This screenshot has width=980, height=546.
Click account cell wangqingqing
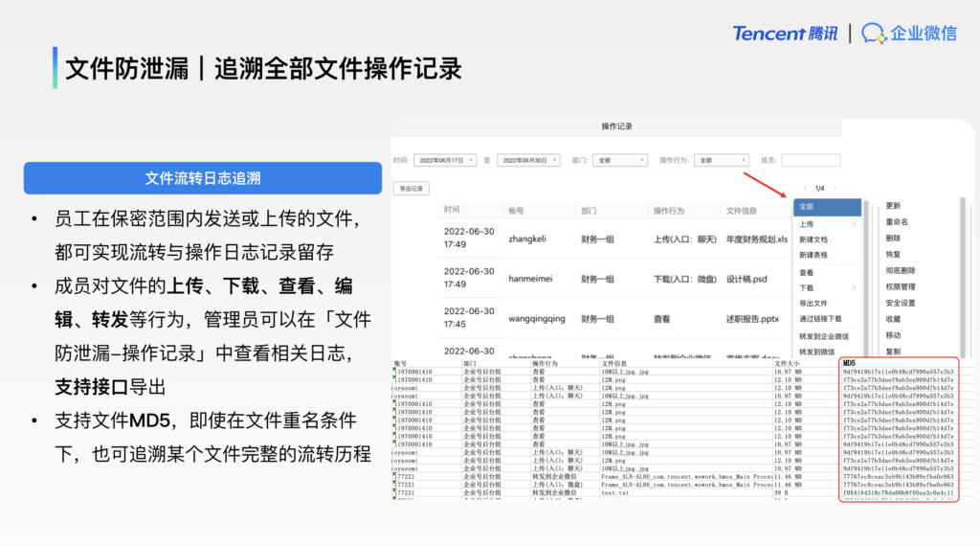click(536, 319)
